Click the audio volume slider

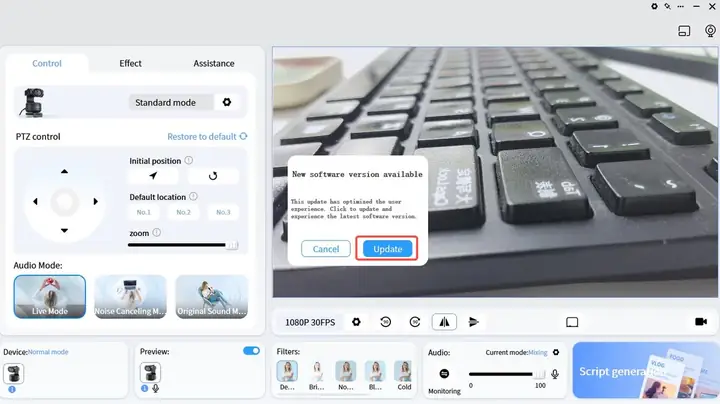507,374
